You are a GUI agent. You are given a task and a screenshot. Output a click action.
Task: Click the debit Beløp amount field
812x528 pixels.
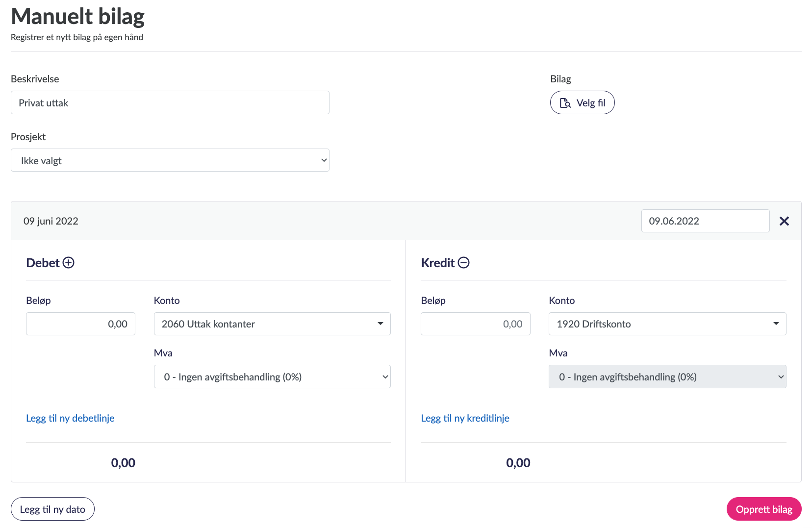click(x=80, y=324)
